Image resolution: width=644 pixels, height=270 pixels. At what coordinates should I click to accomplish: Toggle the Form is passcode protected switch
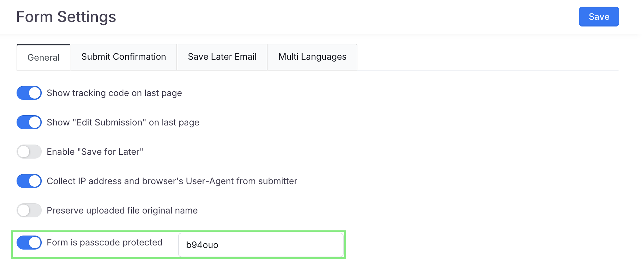[29, 243]
